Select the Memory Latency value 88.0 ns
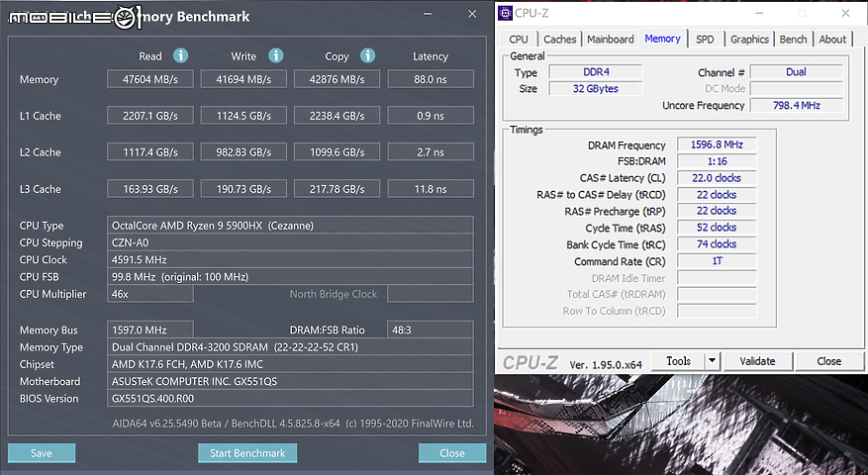Viewport: 868px width, 475px height. click(431, 79)
